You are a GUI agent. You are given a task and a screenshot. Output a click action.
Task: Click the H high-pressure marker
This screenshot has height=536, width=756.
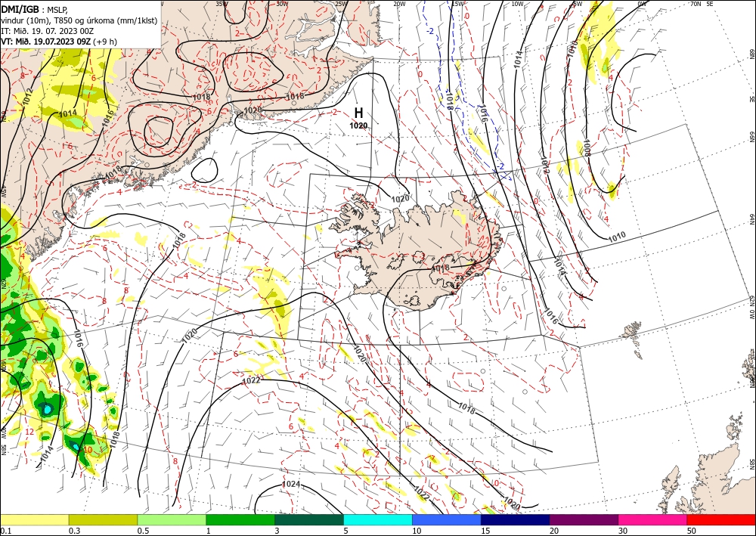point(358,113)
